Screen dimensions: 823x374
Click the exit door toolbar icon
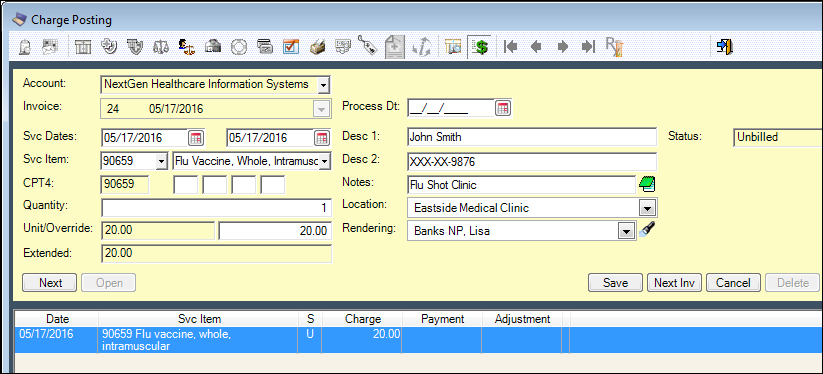tap(724, 47)
